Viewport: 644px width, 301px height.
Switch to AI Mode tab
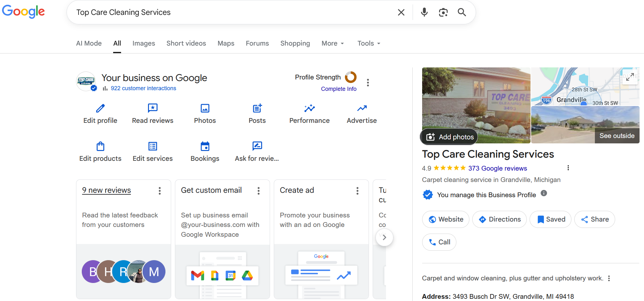[89, 43]
